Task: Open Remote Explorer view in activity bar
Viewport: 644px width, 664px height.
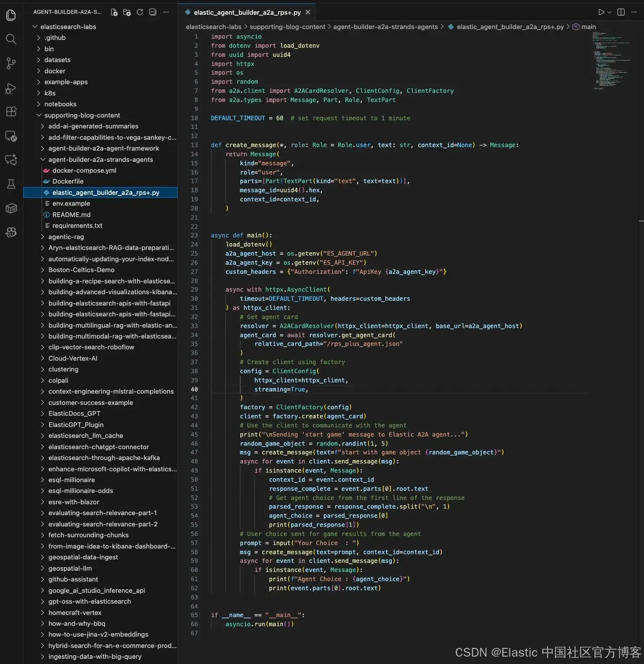Action: tap(11, 136)
